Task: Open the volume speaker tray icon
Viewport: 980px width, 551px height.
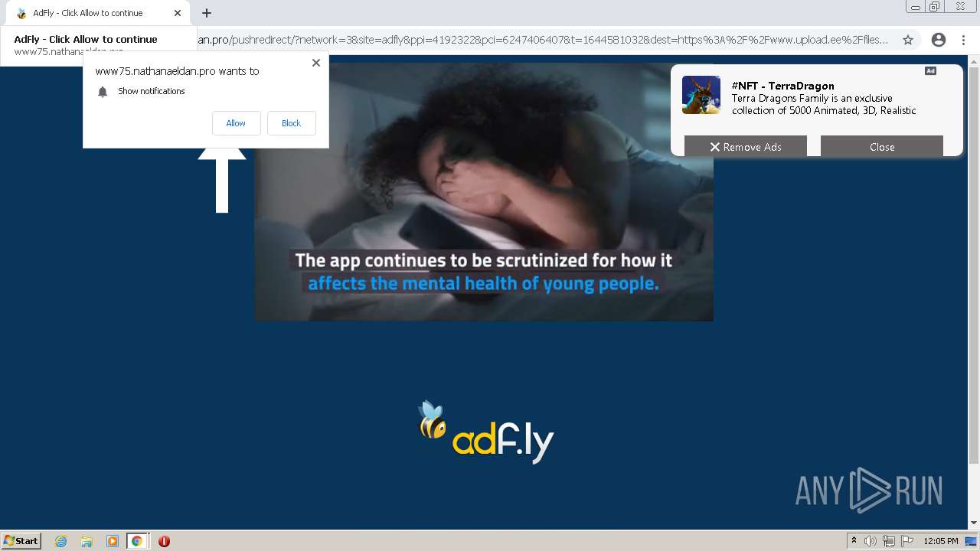Action: [x=870, y=541]
